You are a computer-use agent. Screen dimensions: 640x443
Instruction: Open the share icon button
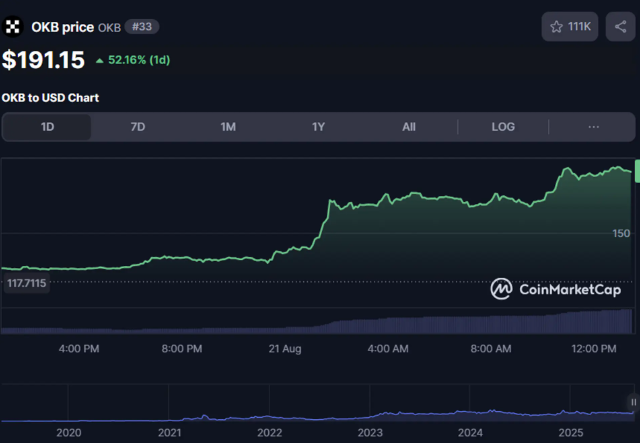620,27
